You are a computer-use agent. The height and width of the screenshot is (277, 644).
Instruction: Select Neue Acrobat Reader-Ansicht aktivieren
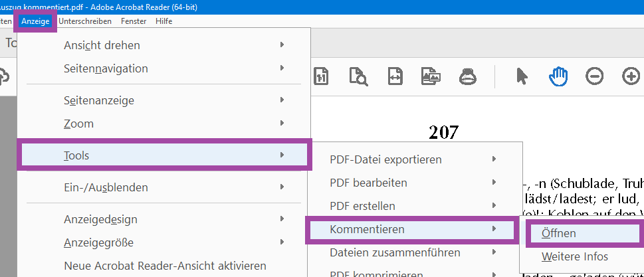(165, 266)
